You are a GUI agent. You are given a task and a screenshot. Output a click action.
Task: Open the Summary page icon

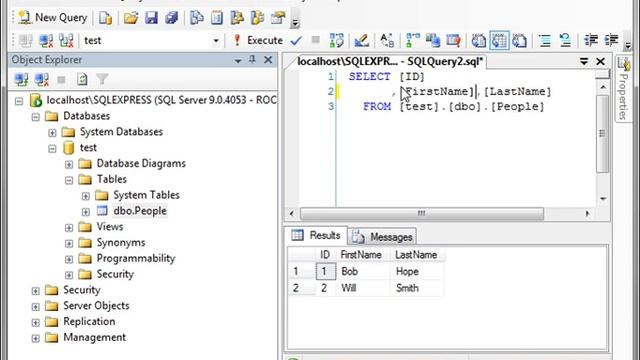(x=217, y=18)
